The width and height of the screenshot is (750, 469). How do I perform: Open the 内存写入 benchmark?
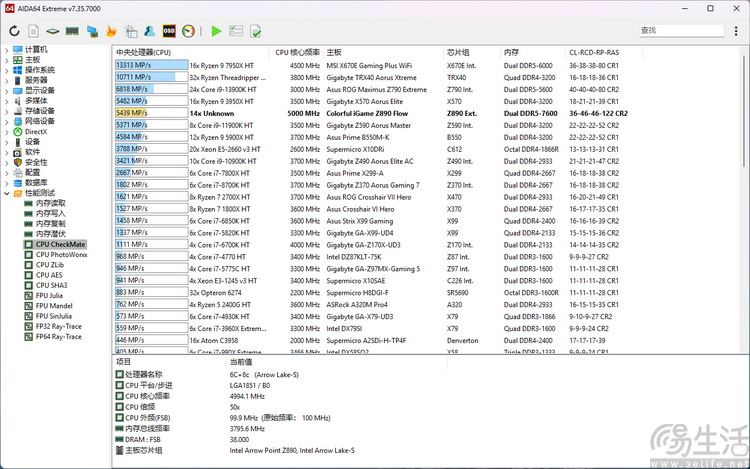50,214
